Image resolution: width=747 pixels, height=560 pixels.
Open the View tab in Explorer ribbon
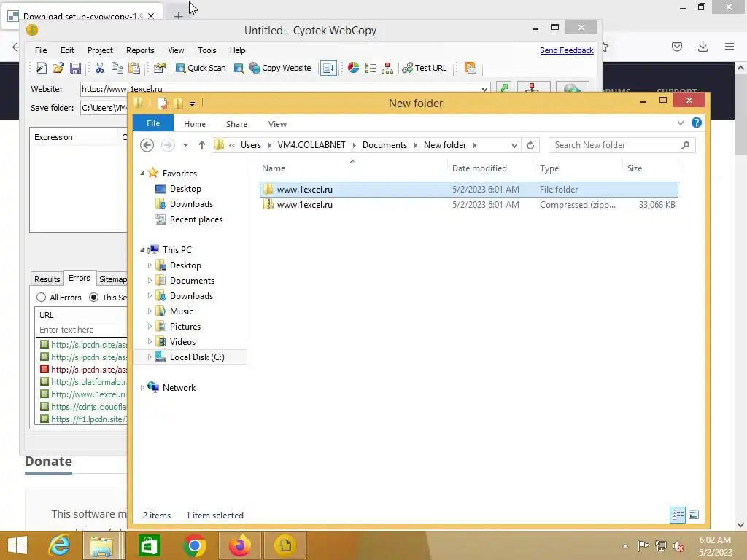(x=277, y=124)
